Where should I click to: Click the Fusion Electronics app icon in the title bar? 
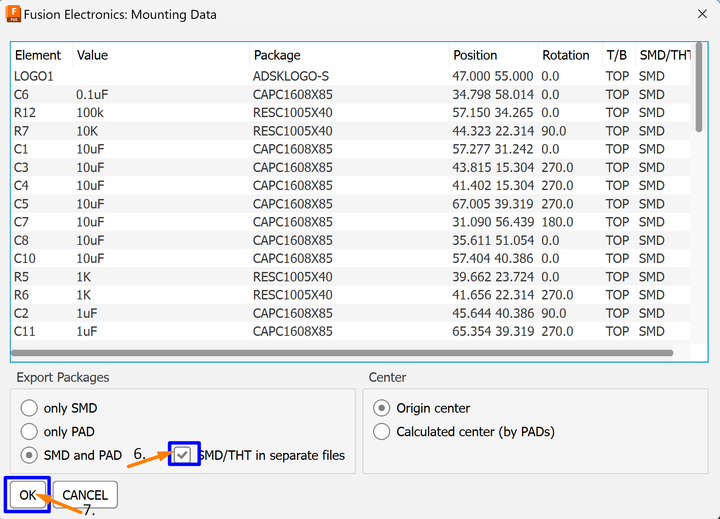13,14
